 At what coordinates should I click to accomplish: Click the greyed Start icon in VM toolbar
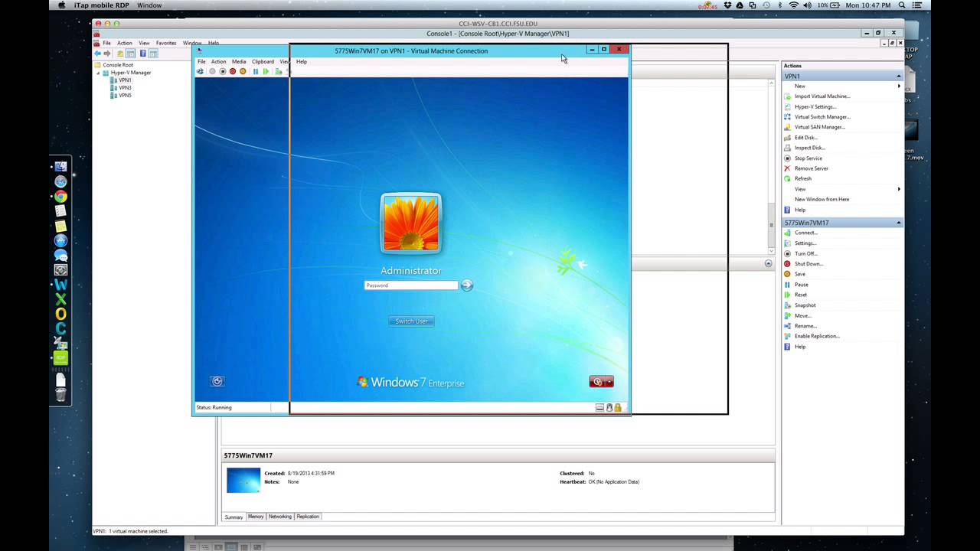212,71
